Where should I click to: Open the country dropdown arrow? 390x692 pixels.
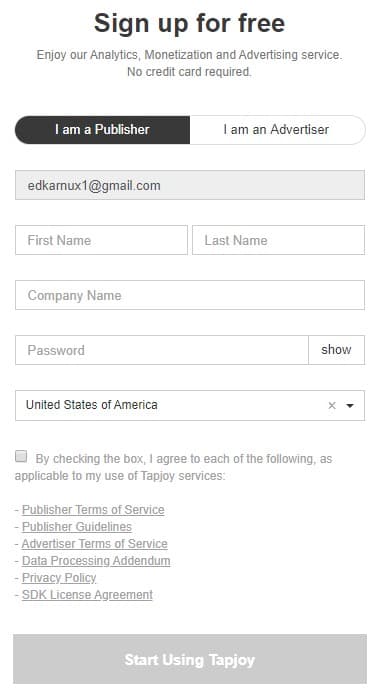coord(350,406)
